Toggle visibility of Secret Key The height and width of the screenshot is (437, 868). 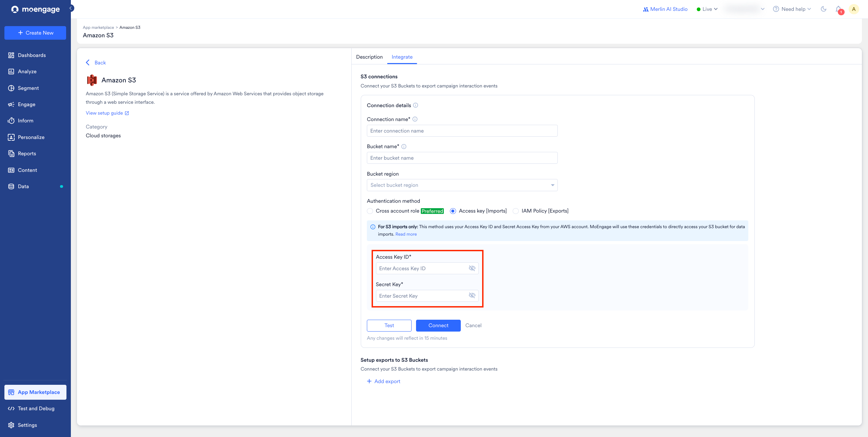point(472,296)
